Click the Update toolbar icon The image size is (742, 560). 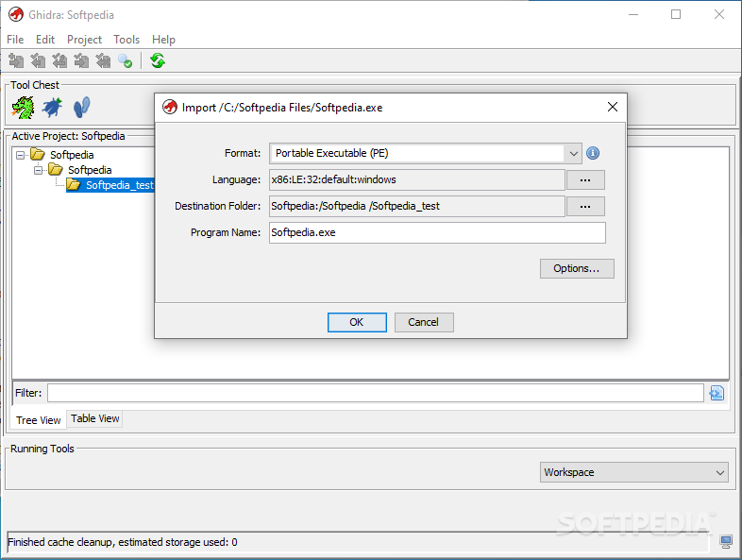point(59,60)
